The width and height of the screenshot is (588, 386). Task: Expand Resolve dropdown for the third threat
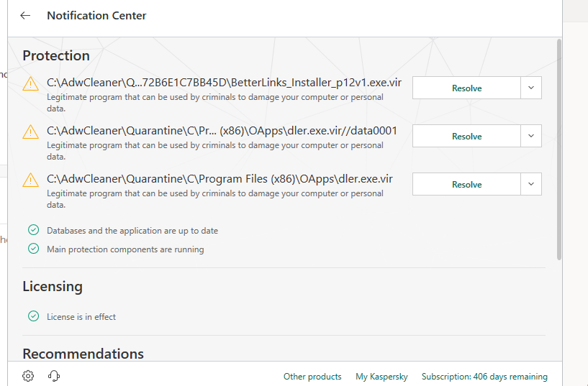531,184
